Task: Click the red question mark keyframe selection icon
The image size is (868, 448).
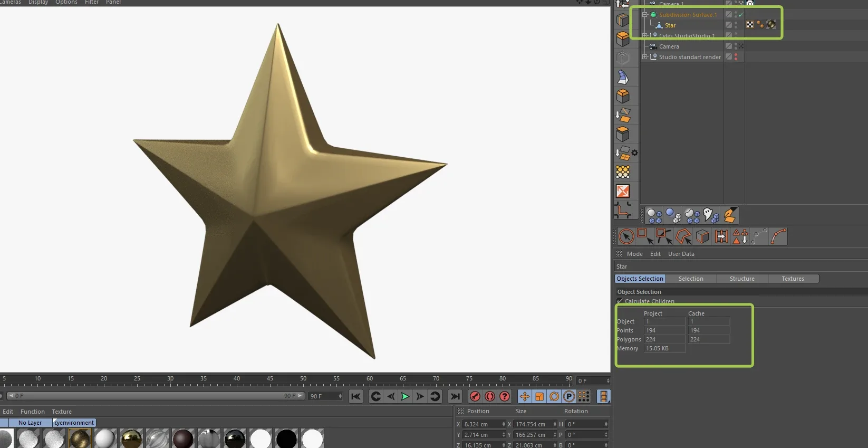Action: click(x=505, y=396)
